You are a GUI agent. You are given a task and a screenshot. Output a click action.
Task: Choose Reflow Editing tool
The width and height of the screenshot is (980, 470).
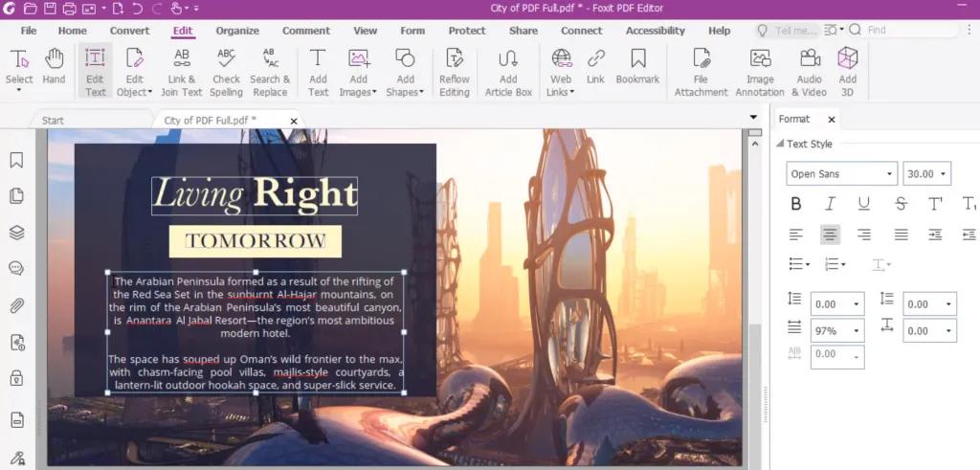point(455,73)
